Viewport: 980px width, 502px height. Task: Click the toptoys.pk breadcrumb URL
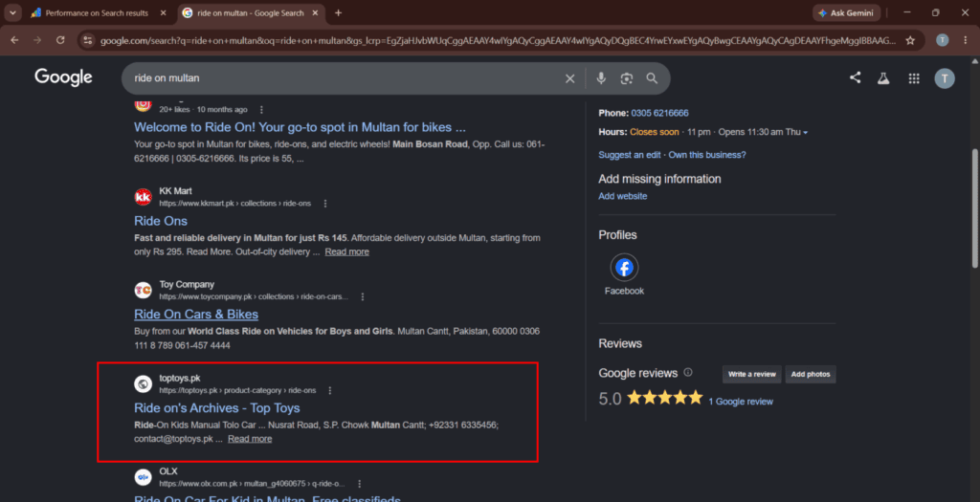pos(237,390)
